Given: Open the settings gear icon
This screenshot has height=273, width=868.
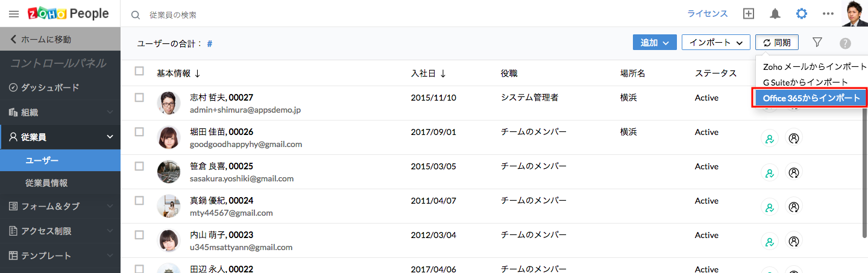Looking at the screenshot, I should (x=801, y=14).
